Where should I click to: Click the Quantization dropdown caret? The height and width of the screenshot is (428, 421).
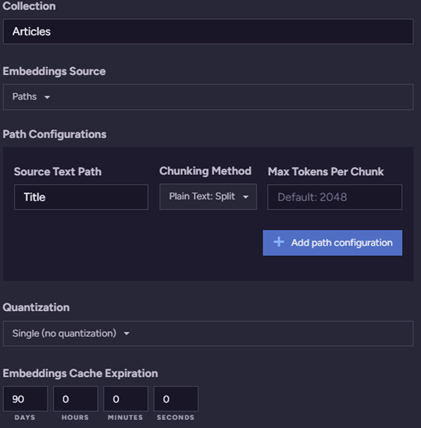[x=127, y=333]
